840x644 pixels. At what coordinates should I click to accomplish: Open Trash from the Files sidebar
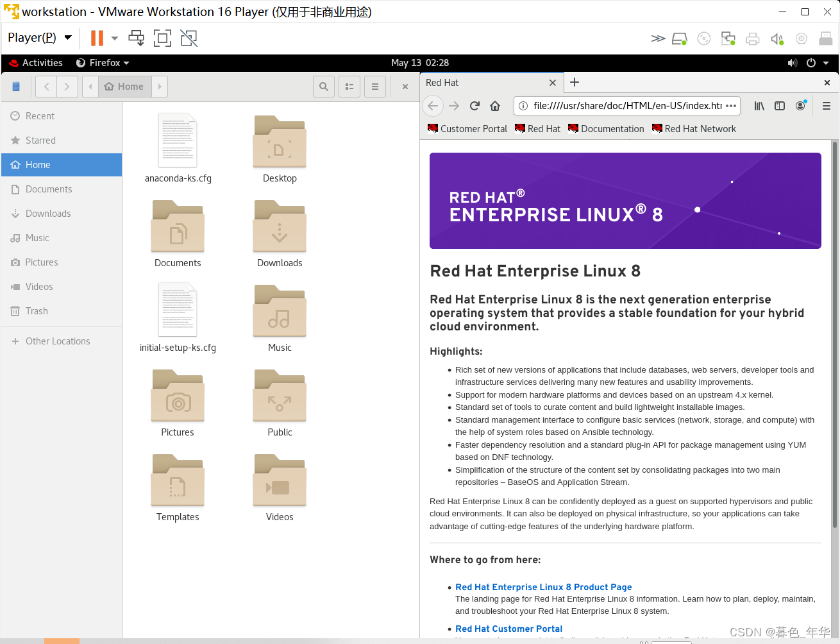[62, 311]
